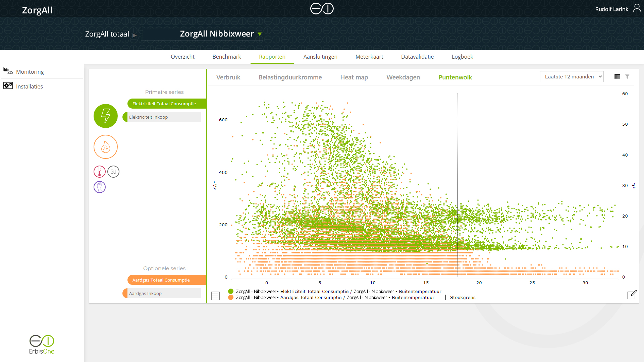644x362 pixels.
Task: Open the chart filter funnel icon
Action: coord(627,76)
